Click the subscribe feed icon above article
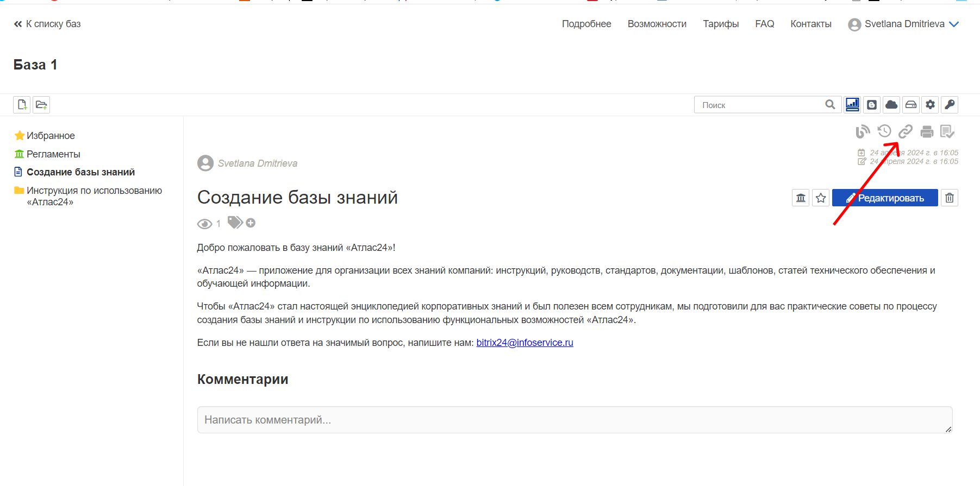The image size is (980, 486). point(863,131)
